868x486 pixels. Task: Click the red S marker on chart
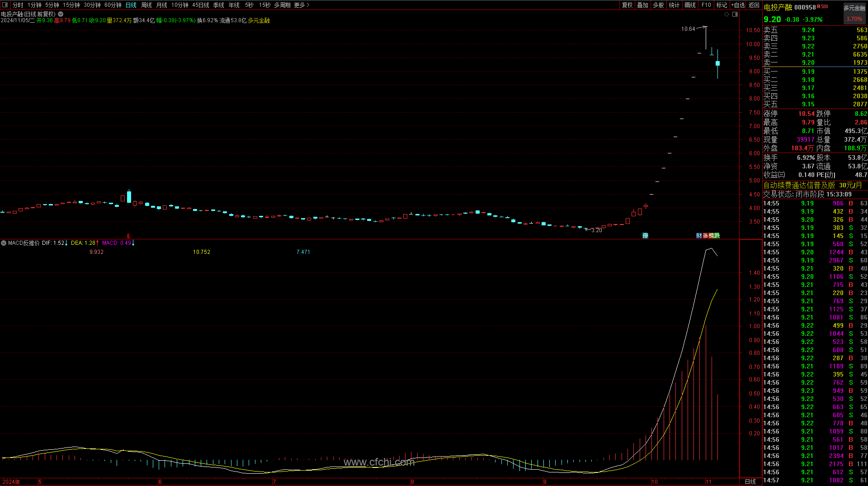pos(128,236)
